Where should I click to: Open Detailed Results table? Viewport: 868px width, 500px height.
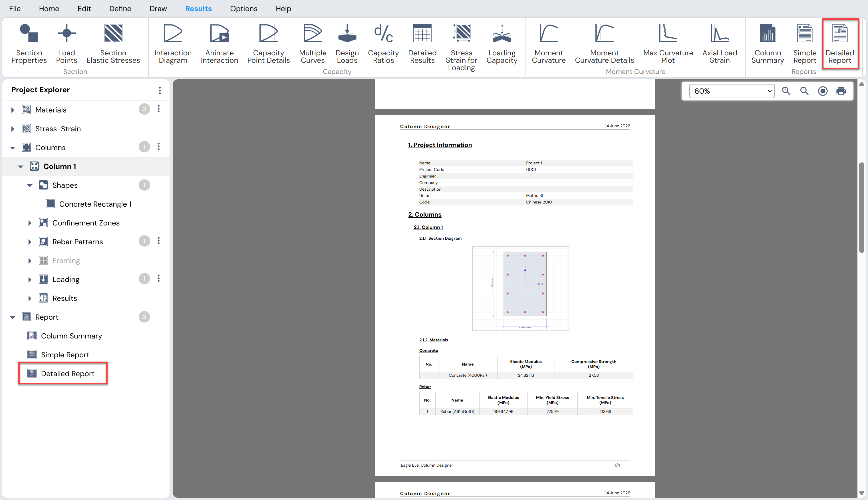click(422, 43)
